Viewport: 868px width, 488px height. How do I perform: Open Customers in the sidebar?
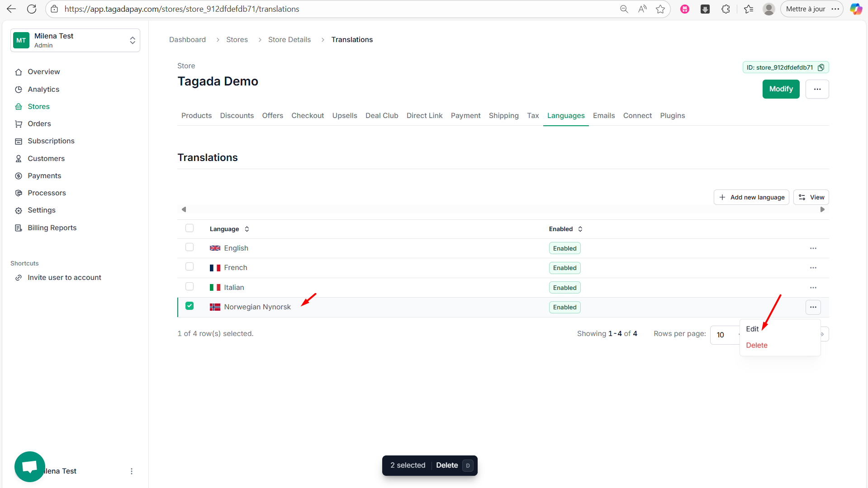46,159
